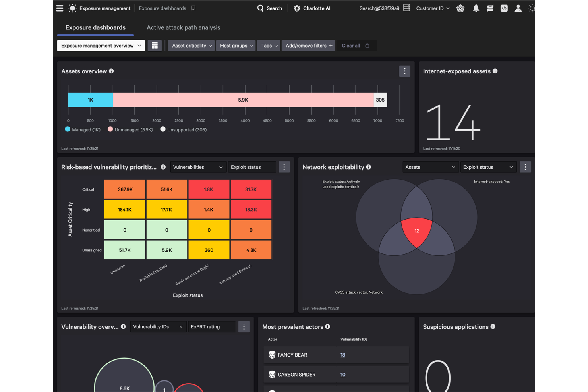Toggle the light theme sun icon
588x392 pixels.
532,8
